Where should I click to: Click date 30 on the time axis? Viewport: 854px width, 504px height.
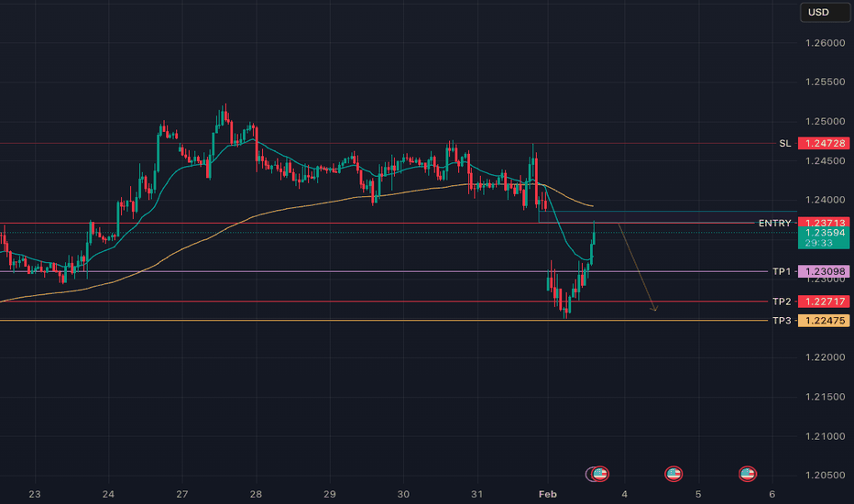[x=403, y=494]
